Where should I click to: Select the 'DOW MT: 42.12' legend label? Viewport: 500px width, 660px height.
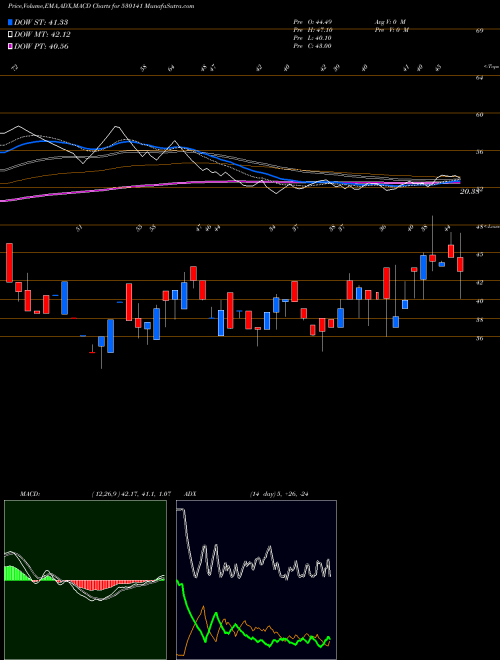pyautogui.click(x=42, y=35)
